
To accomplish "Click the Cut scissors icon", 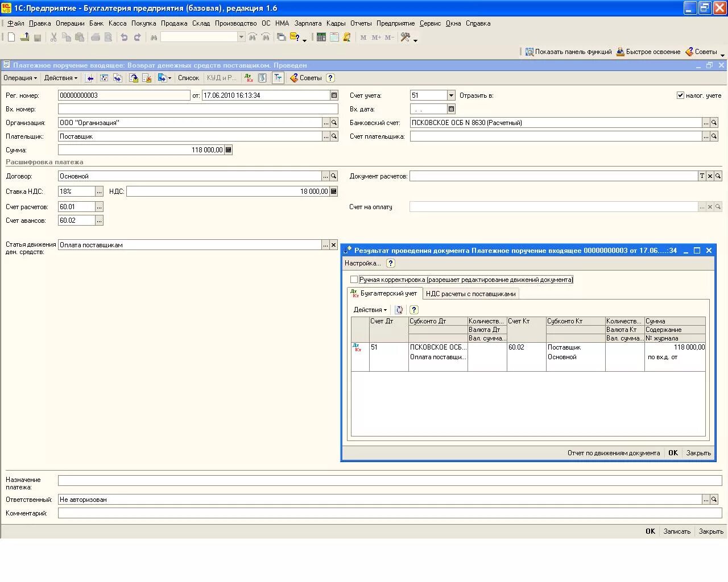I will 53,37.
